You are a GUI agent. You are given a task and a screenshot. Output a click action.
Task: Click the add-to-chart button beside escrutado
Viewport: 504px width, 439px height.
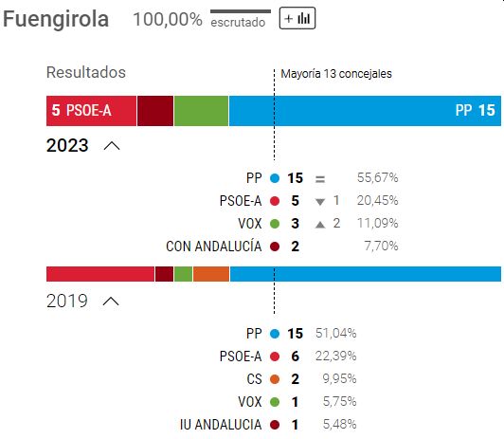pyautogui.click(x=297, y=18)
